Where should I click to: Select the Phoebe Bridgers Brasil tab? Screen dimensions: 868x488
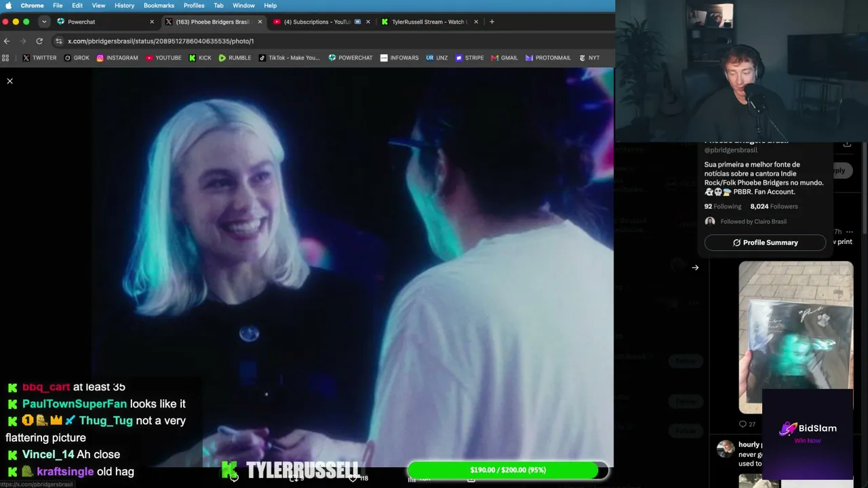click(x=213, y=22)
